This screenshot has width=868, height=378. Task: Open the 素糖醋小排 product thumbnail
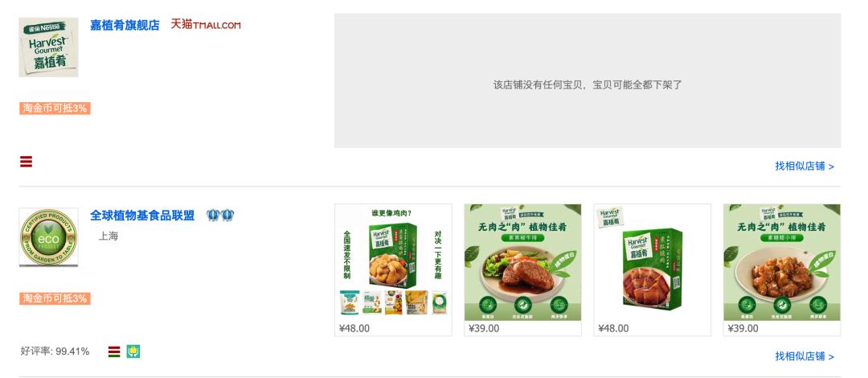coord(782,262)
